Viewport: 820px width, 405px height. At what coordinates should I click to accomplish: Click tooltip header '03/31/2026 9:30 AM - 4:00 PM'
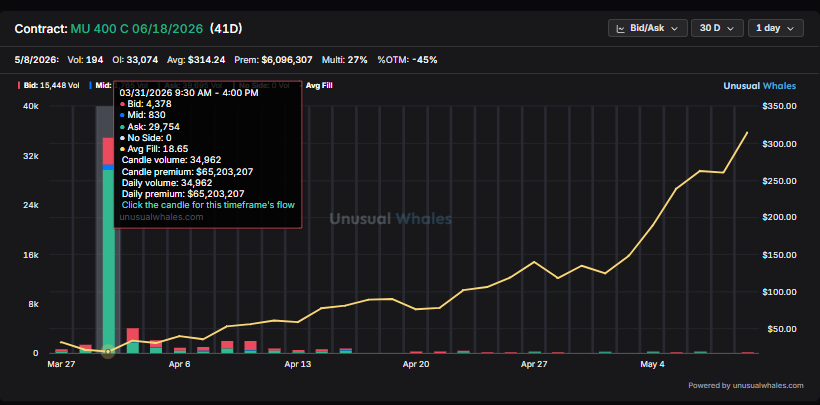(189, 93)
